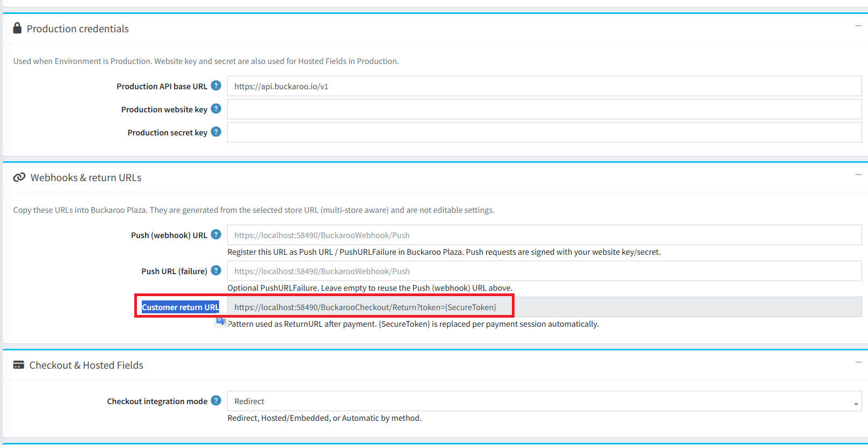The height and width of the screenshot is (445, 868).
Task: Collapse the Checkout & Hosted Fields panel
Action: [858, 362]
